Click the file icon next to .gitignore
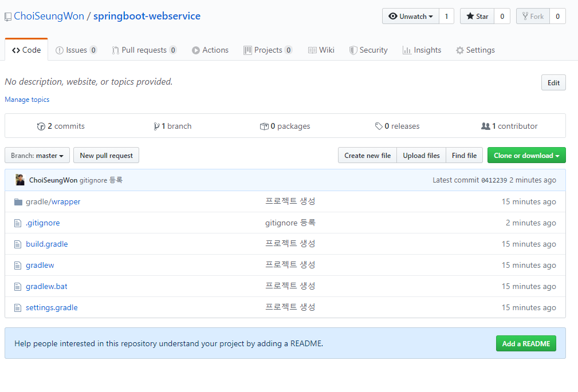Screen dimensions: 578x392 click(18, 223)
